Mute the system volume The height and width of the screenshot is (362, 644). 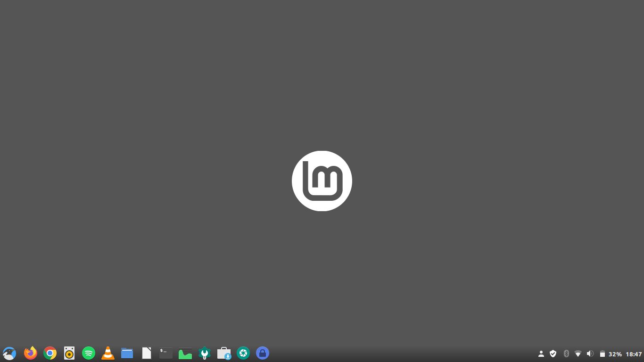point(590,354)
